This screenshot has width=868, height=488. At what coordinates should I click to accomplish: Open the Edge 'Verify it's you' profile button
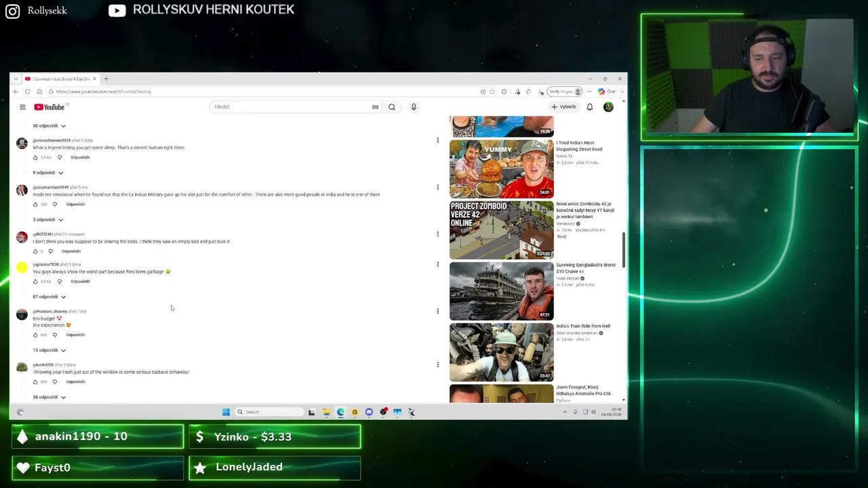(x=566, y=91)
